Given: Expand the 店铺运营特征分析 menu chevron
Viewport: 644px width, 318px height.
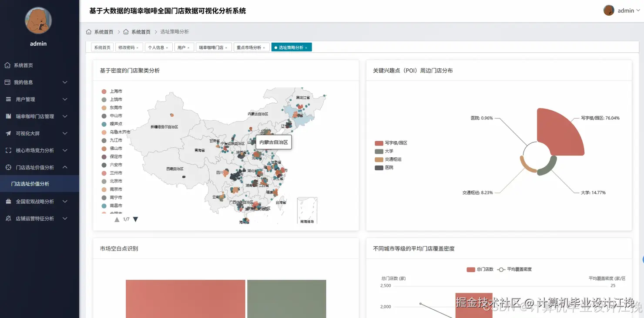Looking at the screenshot, I should [65, 219].
